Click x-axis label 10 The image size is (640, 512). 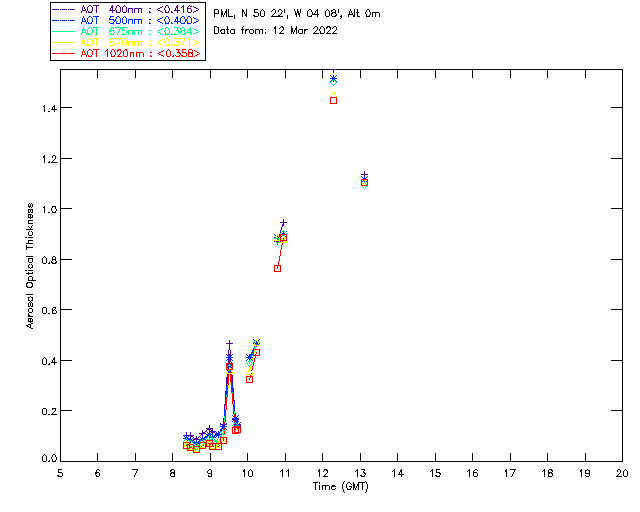247,473
